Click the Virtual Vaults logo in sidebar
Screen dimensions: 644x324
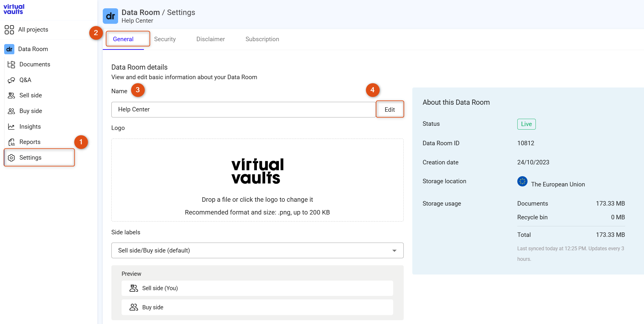[14, 9]
